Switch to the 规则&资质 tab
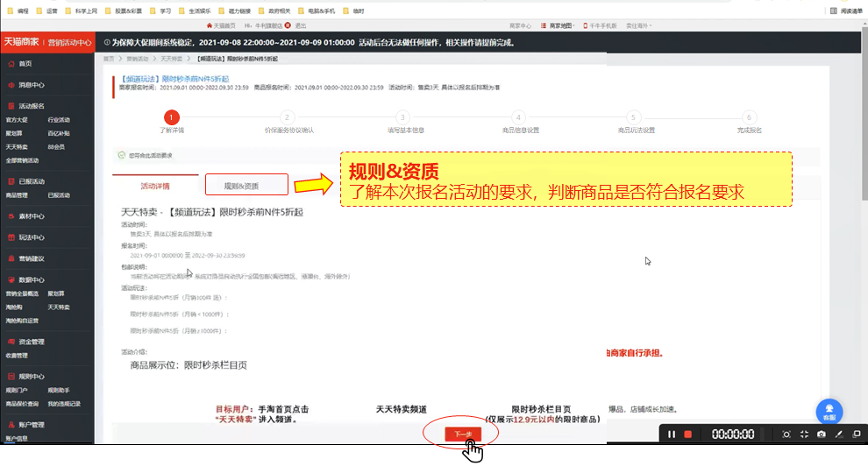This screenshot has width=868, height=466. (245, 186)
